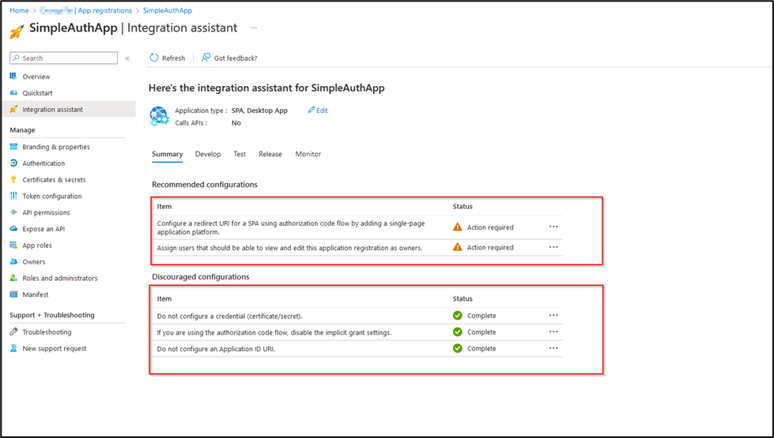
Task: Click the Owners people icon
Action: (x=13, y=262)
